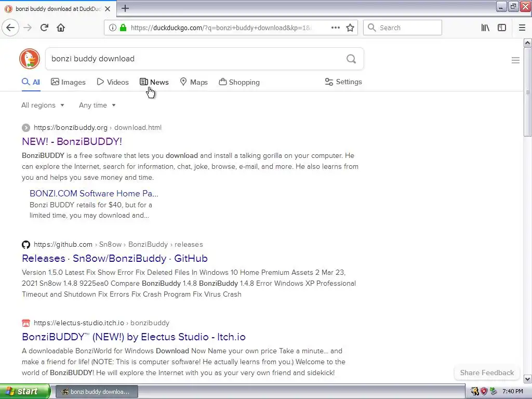This screenshot has width=532, height=399.
Task: Open BONZI.COM Software Home Page sublink
Action: [x=94, y=193]
